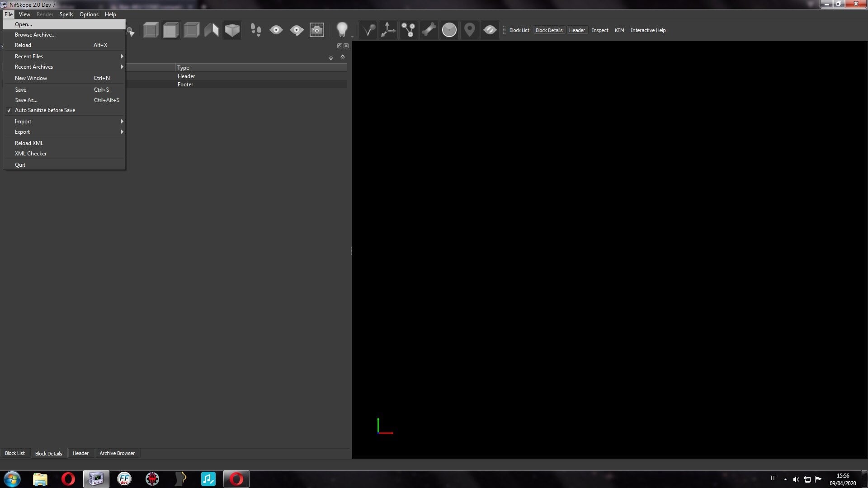The height and width of the screenshot is (488, 868).
Task: Uncheck Auto Sanitize before Save
Action: click(x=64, y=110)
